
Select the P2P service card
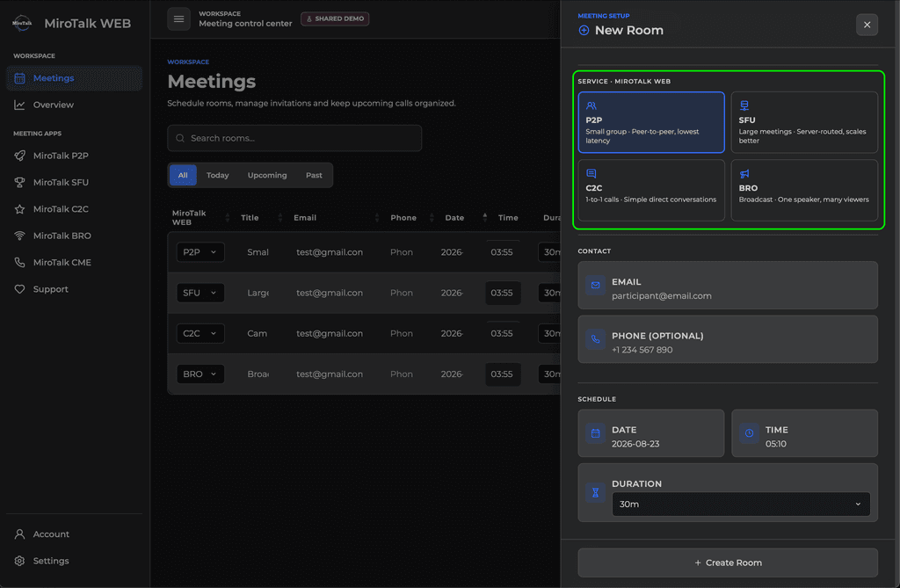pos(651,122)
